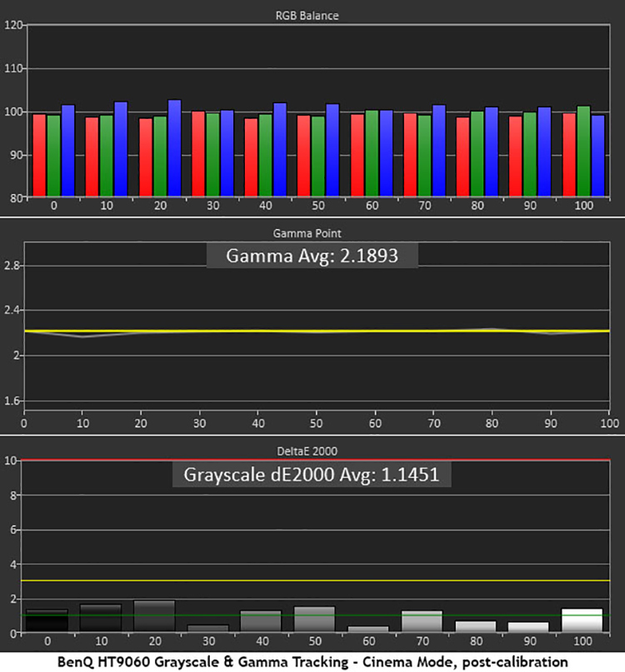Viewport: 625px width, 672px height.
Task: Click the DeltaE 2000 chart title
Action: point(312,451)
